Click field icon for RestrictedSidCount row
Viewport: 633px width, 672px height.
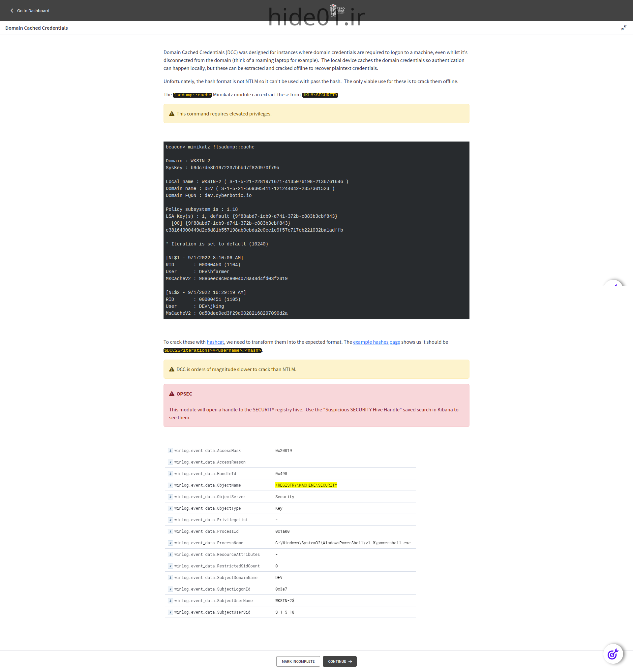coord(170,566)
